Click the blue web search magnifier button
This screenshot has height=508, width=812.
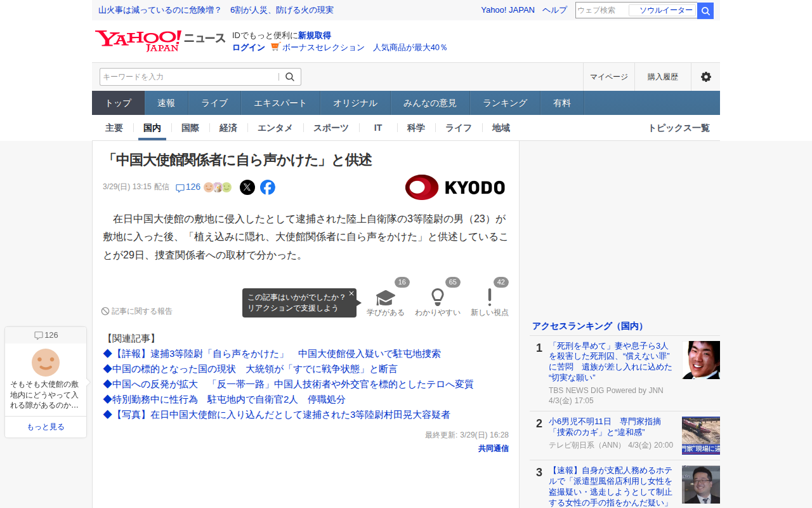pyautogui.click(x=705, y=11)
